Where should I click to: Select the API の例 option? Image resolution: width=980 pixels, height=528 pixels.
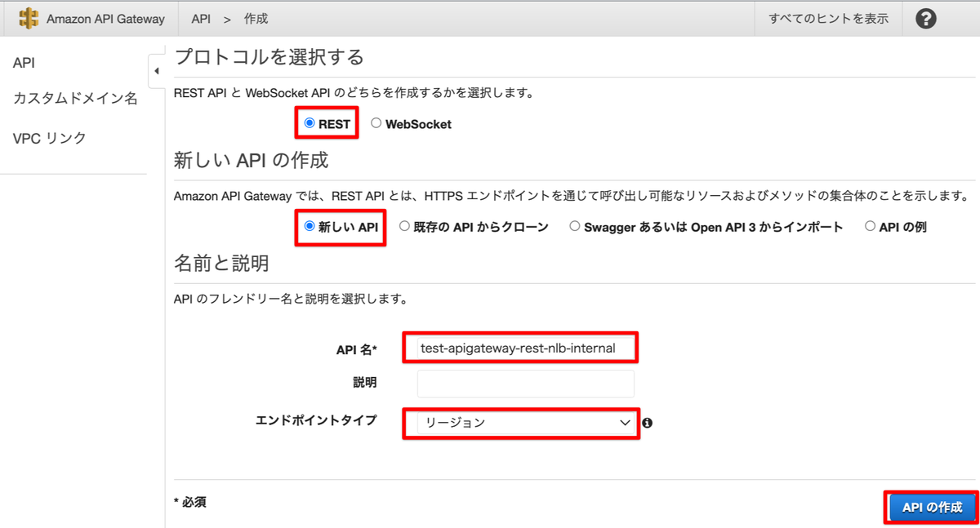870,227
